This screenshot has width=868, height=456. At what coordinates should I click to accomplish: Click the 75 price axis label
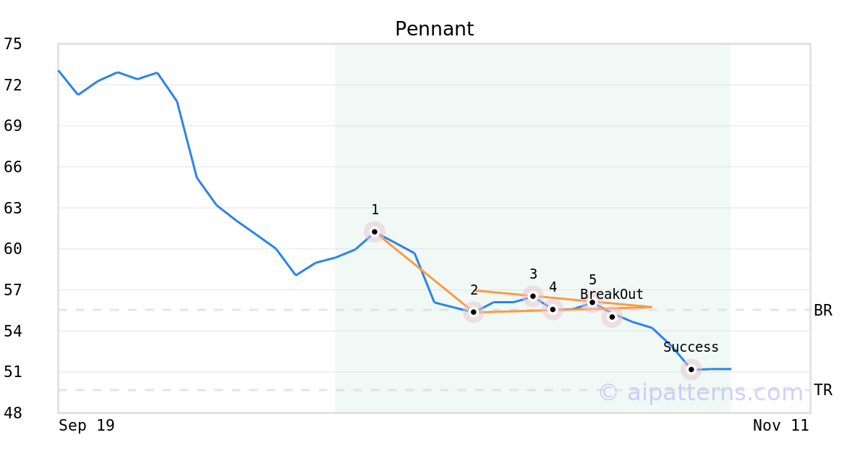[13, 44]
